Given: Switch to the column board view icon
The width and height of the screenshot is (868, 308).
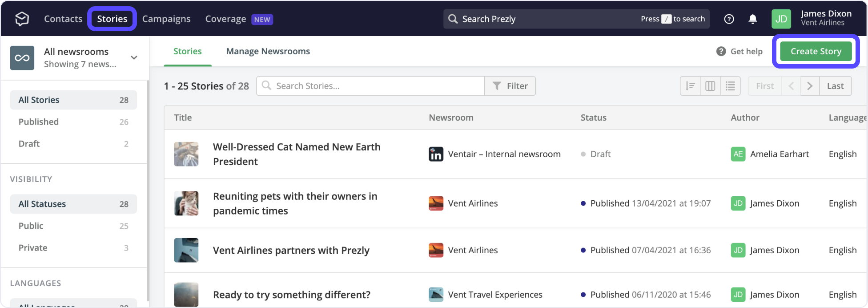Looking at the screenshot, I should pyautogui.click(x=710, y=86).
